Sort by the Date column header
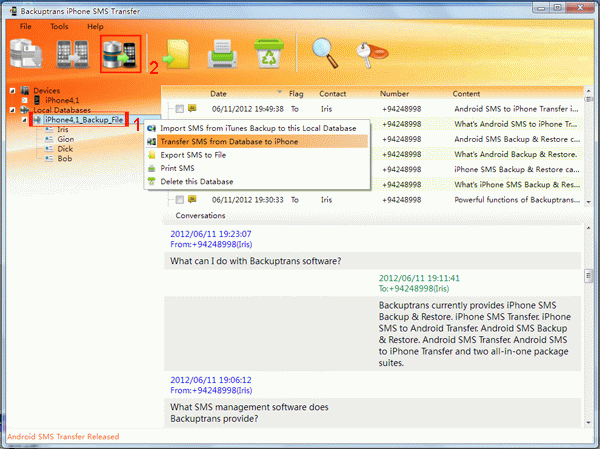 point(218,94)
